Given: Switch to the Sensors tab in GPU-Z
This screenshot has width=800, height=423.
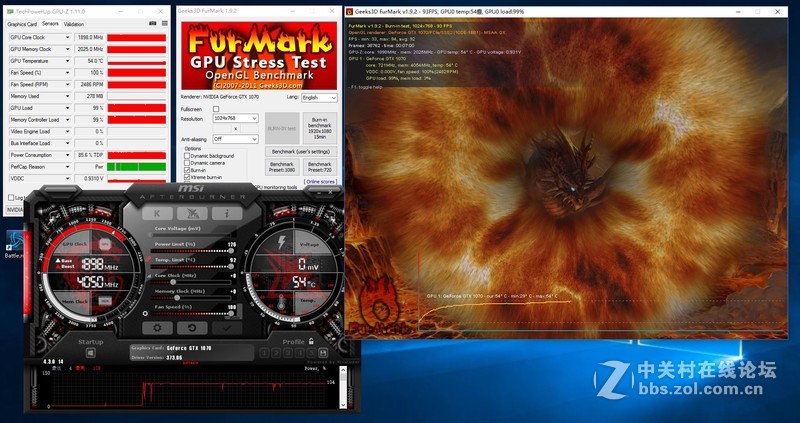Looking at the screenshot, I should point(50,23).
